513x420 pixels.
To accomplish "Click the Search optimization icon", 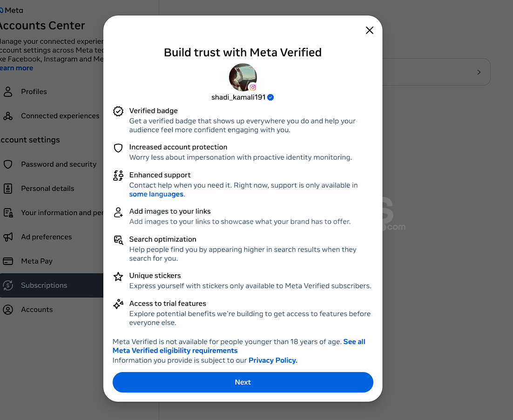I will pos(118,240).
